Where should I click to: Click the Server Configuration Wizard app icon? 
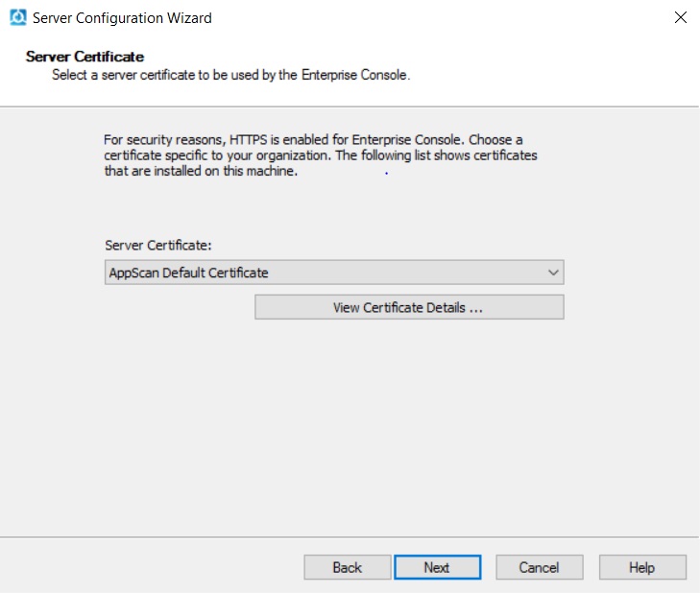coord(17,17)
